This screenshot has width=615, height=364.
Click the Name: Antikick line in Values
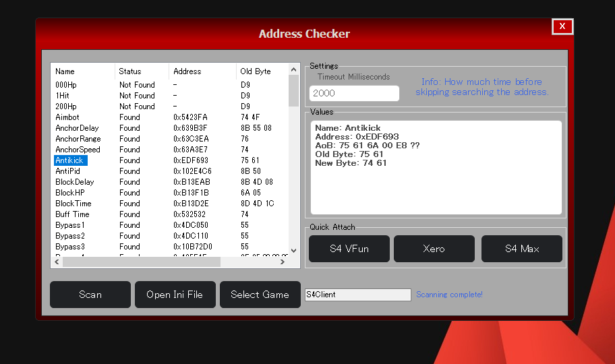tap(348, 128)
